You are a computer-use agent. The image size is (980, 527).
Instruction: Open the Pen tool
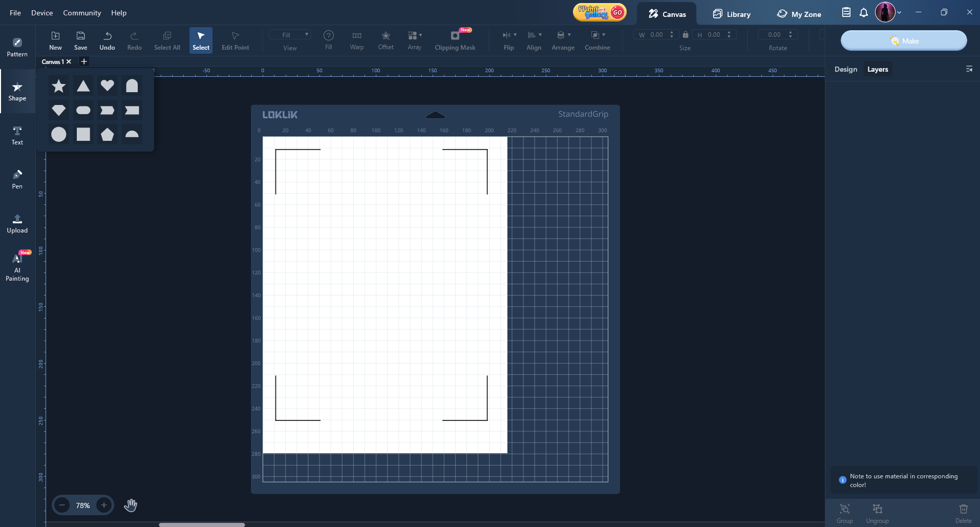coord(17,179)
